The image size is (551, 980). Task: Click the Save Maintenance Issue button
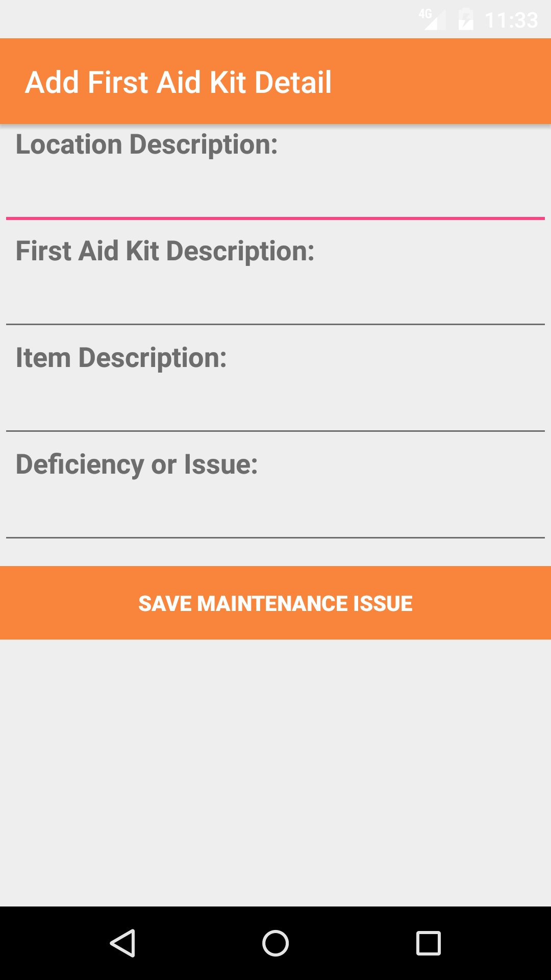point(275,603)
